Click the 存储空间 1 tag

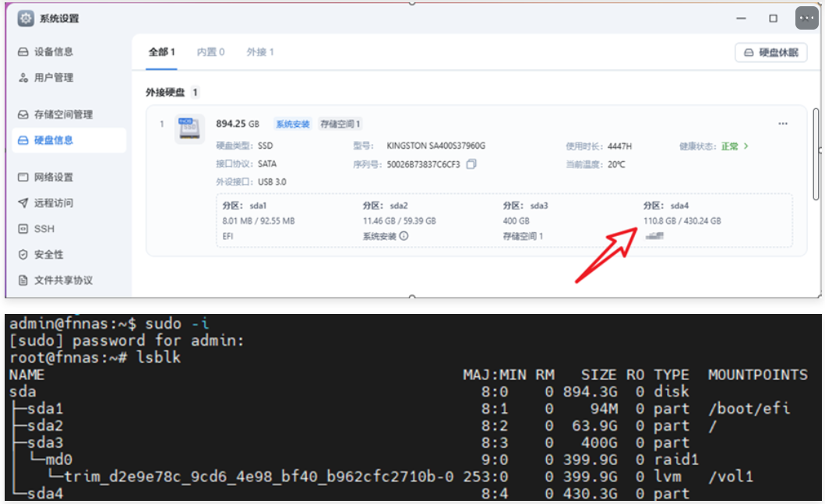tap(340, 124)
